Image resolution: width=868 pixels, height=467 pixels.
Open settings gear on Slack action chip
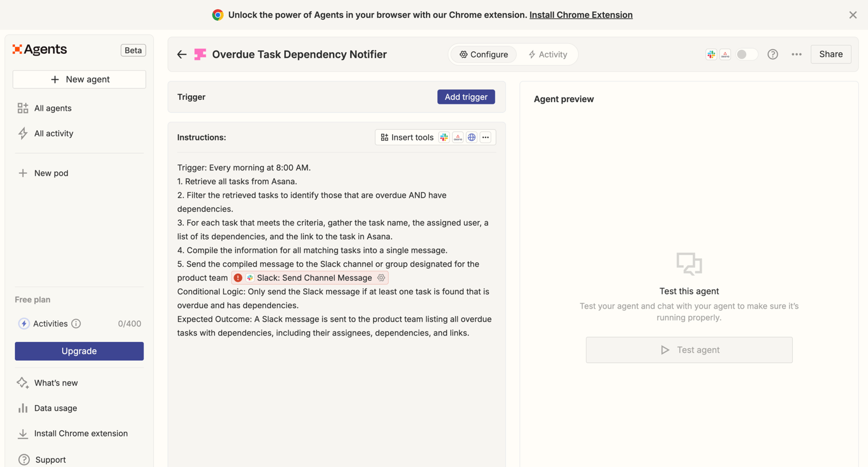click(x=381, y=278)
